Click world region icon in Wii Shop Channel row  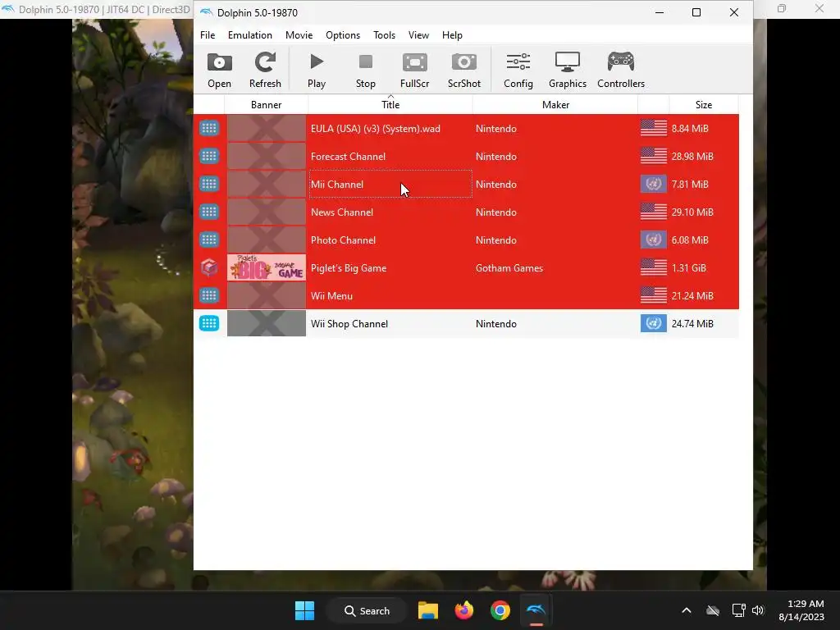(654, 323)
